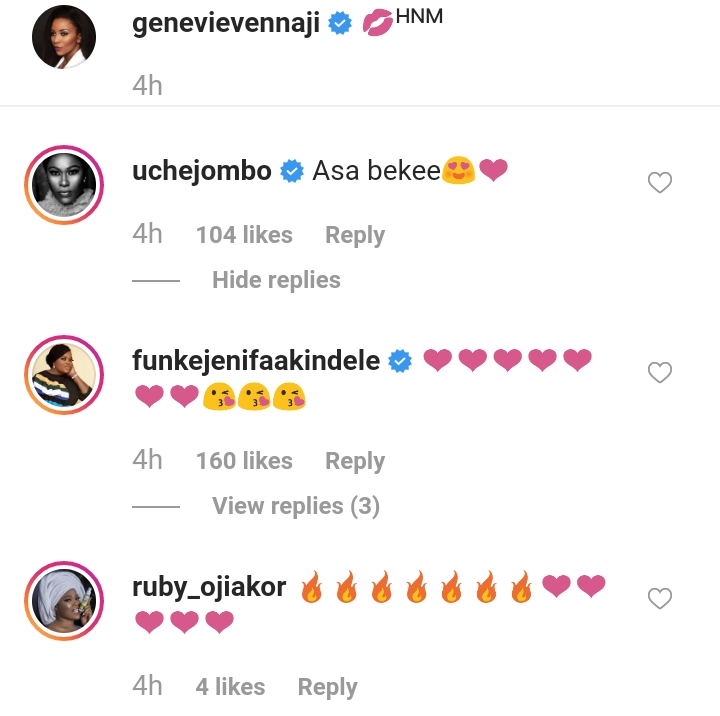View funkejenifaakindele's profile avatar
Viewport: 720px width, 716px height.
point(64,376)
